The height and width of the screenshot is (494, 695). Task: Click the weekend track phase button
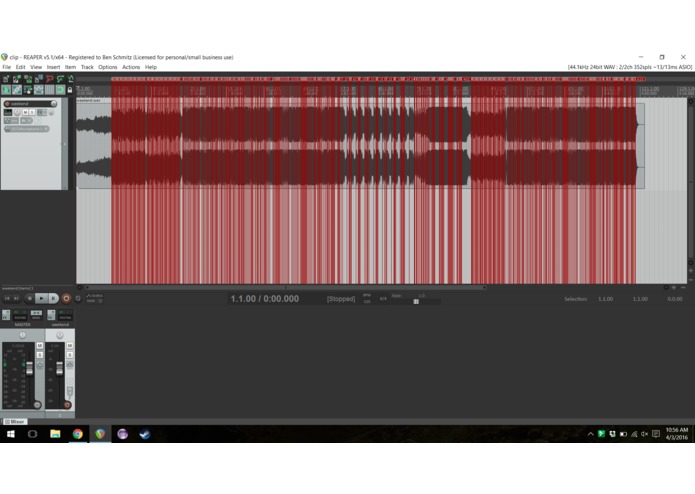point(51,112)
